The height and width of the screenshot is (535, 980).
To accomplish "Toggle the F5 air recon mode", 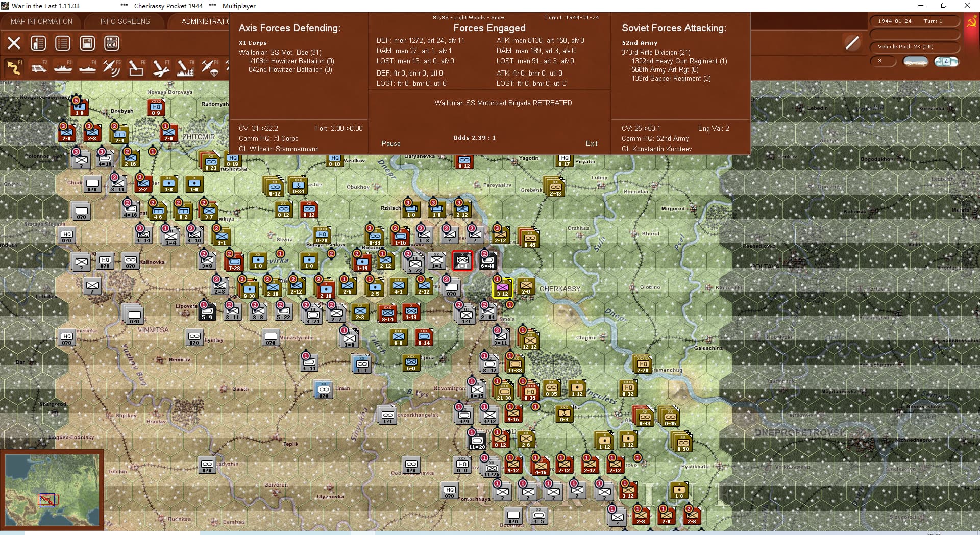I will pyautogui.click(x=112, y=67).
